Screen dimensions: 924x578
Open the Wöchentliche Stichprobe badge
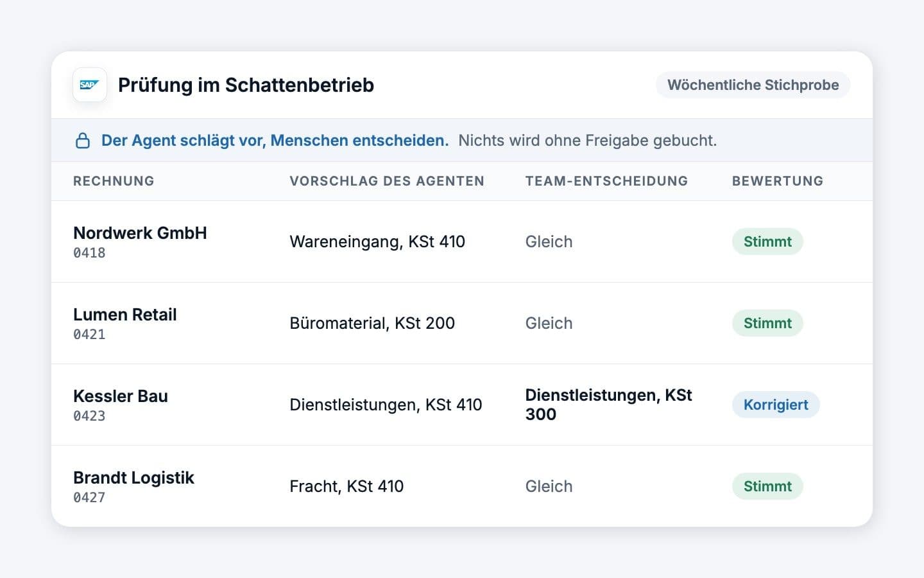click(753, 85)
